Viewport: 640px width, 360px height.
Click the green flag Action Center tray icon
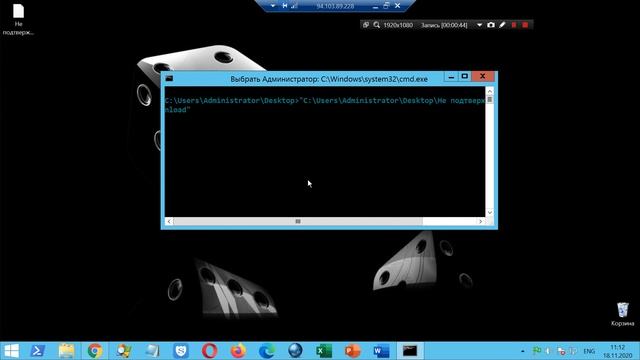537,351
